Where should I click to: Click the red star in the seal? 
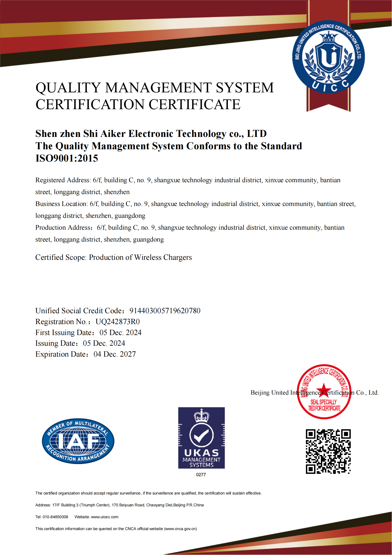[x=324, y=390]
